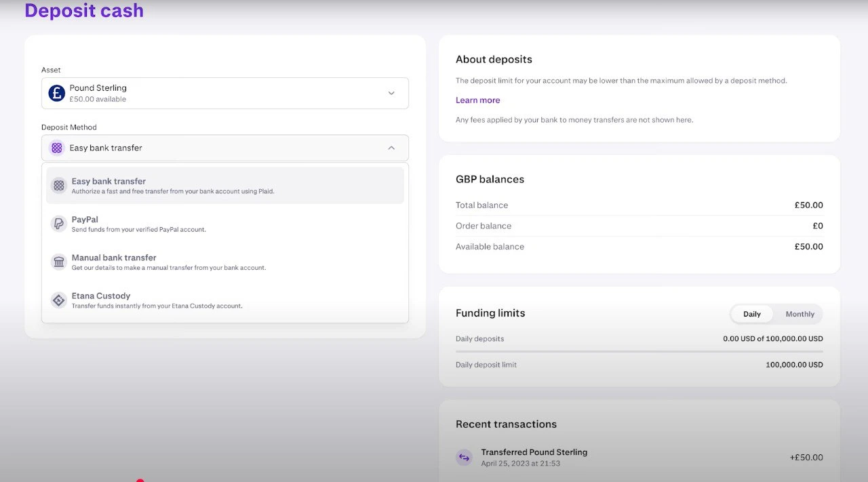
Task: Switch funding limits to Monthly
Action: pos(800,314)
